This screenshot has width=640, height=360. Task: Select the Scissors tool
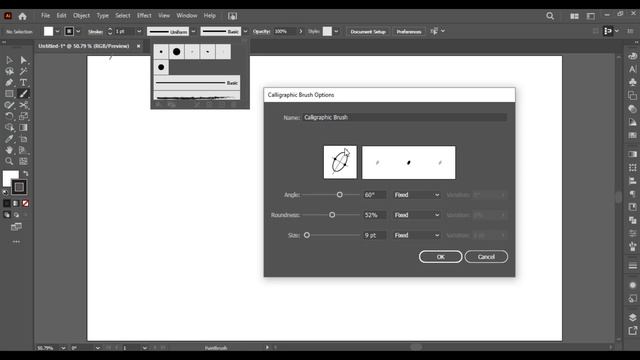pyautogui.click(x=24, y=105)
